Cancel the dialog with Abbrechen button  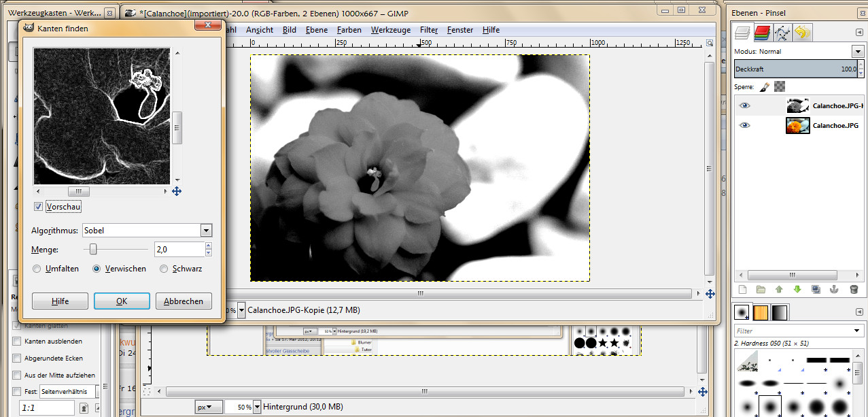click(x=184, y=301)
